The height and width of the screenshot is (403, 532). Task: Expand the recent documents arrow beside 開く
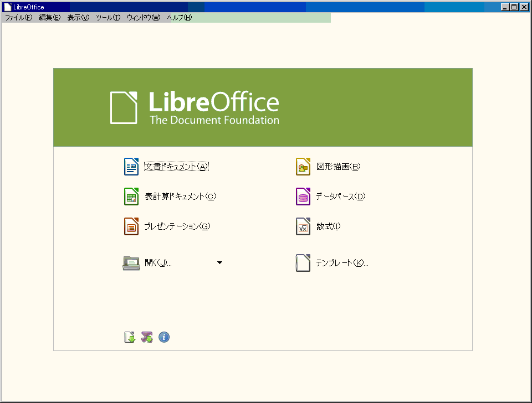point(219,263)
